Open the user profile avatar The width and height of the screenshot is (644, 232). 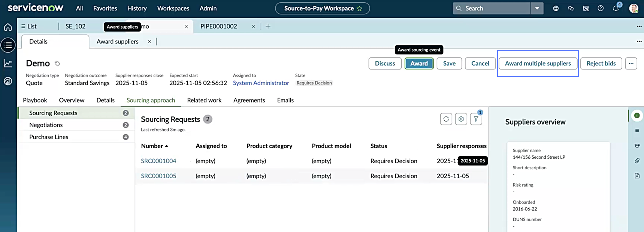[634, 8]
